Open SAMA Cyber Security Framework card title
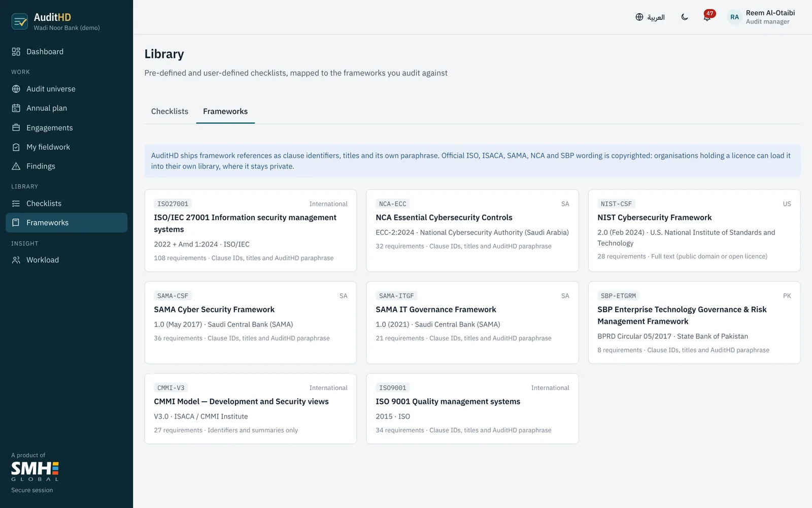812x508 pixels. (214, 309)
